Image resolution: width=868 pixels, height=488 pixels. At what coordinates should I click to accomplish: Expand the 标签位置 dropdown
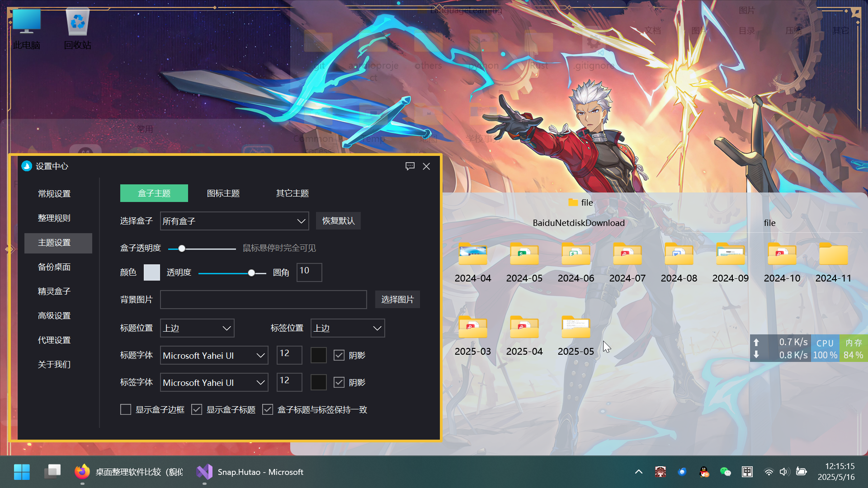pyautogui.click(x=348, y=328)
